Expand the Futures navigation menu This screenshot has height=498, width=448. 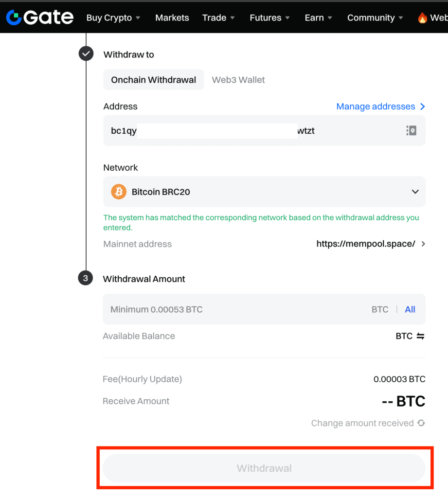pyautogui.click(x=269, y=18)
